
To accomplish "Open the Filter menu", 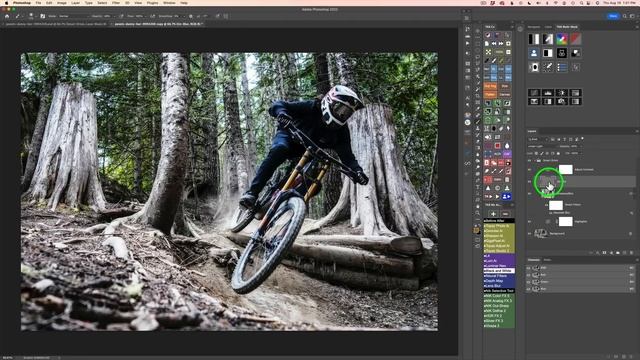I will (116, 3).
